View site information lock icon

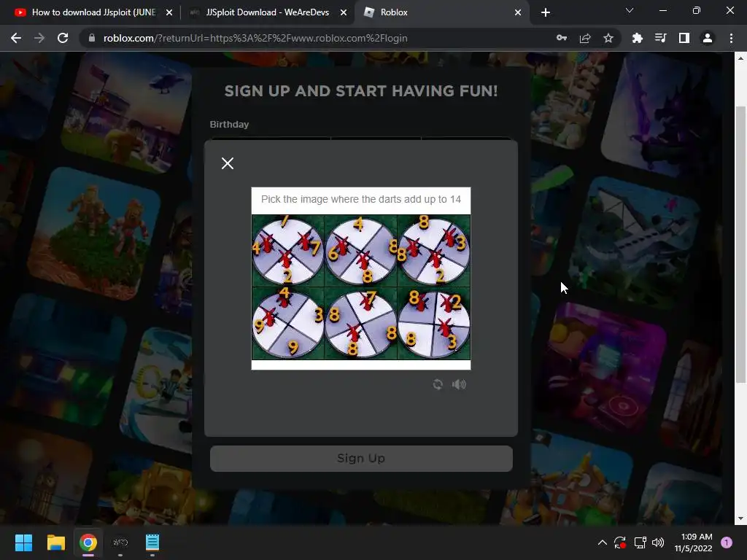tap(92, 38)
